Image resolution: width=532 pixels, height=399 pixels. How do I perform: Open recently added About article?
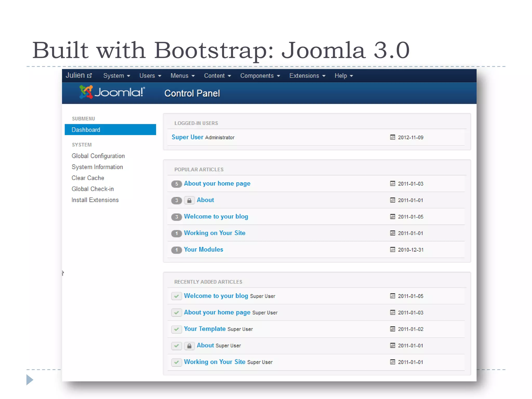pyautogui.click(x=205, y=345)
